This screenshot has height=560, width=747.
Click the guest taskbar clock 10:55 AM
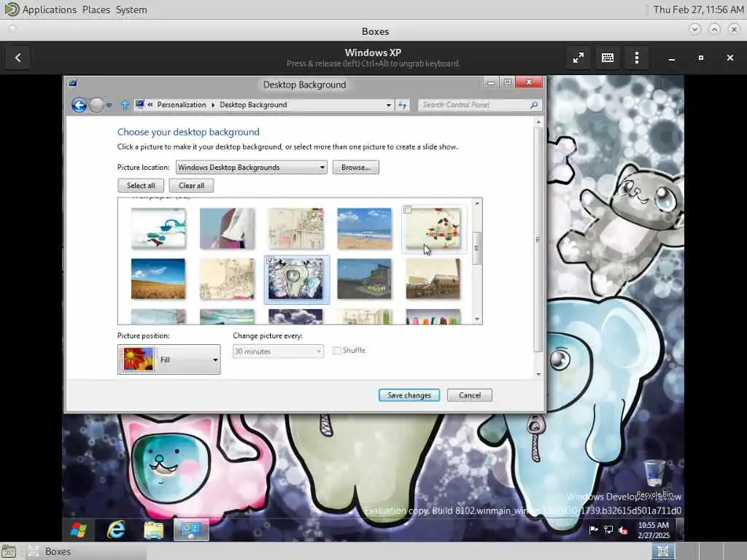(653, 530)
